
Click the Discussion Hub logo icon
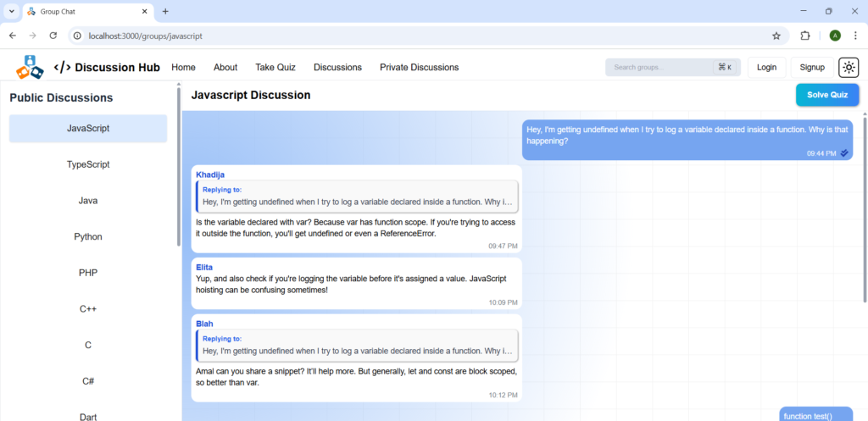[x=30, y=67]
